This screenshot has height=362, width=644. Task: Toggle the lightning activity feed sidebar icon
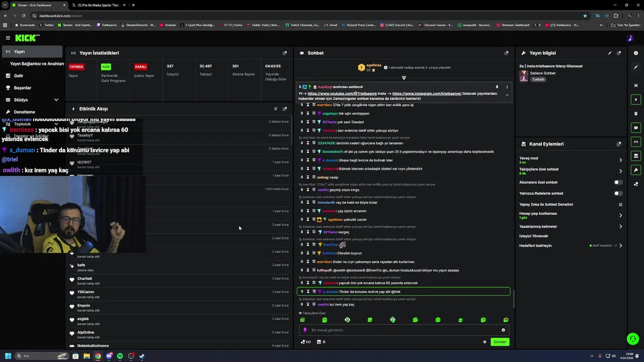pyautogui.click(x=636, y=100)
